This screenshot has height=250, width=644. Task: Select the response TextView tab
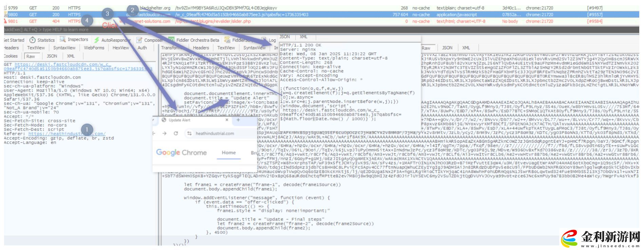(226, 48)
